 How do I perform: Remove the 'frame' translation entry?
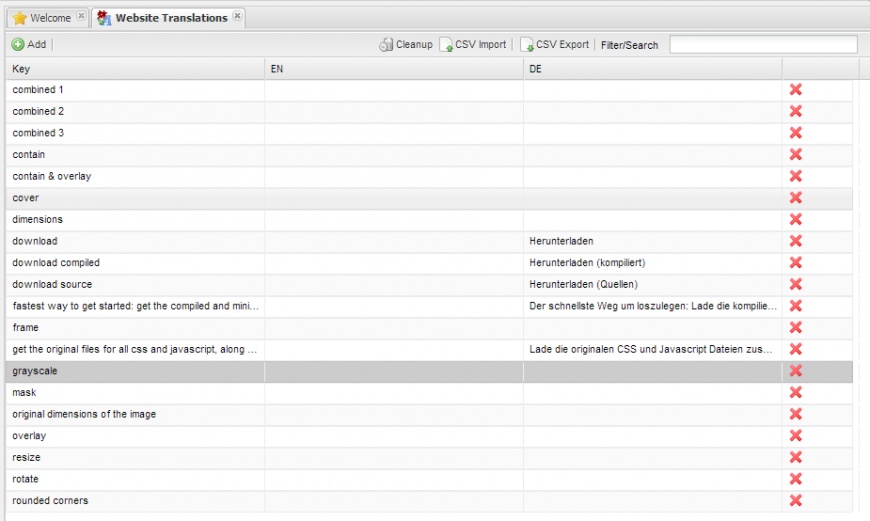pyautogui.click(x=796, y=327)
